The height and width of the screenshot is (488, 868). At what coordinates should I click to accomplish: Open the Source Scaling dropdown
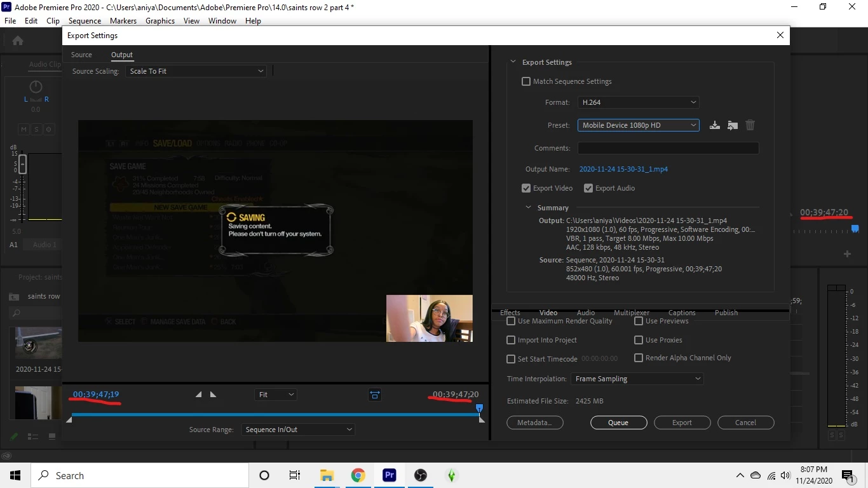pos(196,71)
